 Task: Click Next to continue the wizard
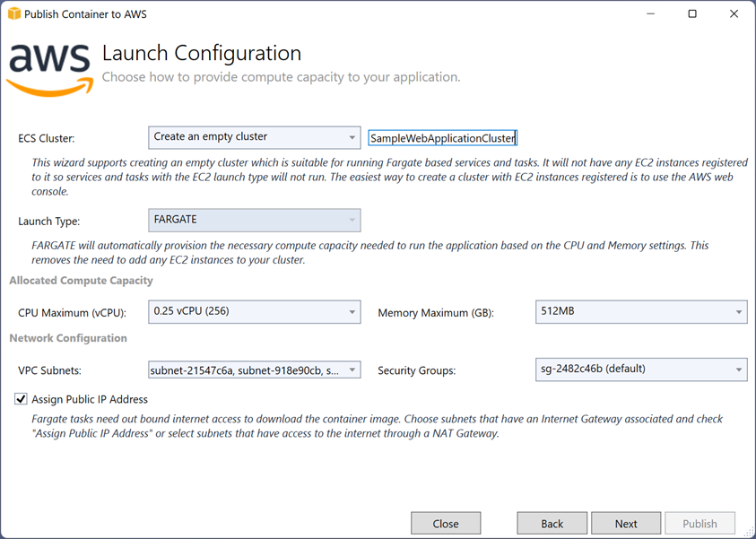pyautogui.click(x=626, y=524)
